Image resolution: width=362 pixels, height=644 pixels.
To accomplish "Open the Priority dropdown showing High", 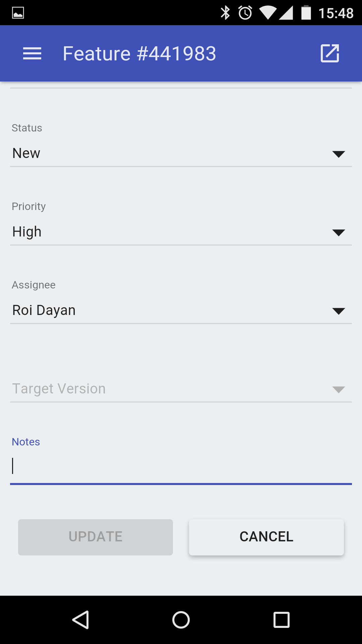I will (168, 232).
